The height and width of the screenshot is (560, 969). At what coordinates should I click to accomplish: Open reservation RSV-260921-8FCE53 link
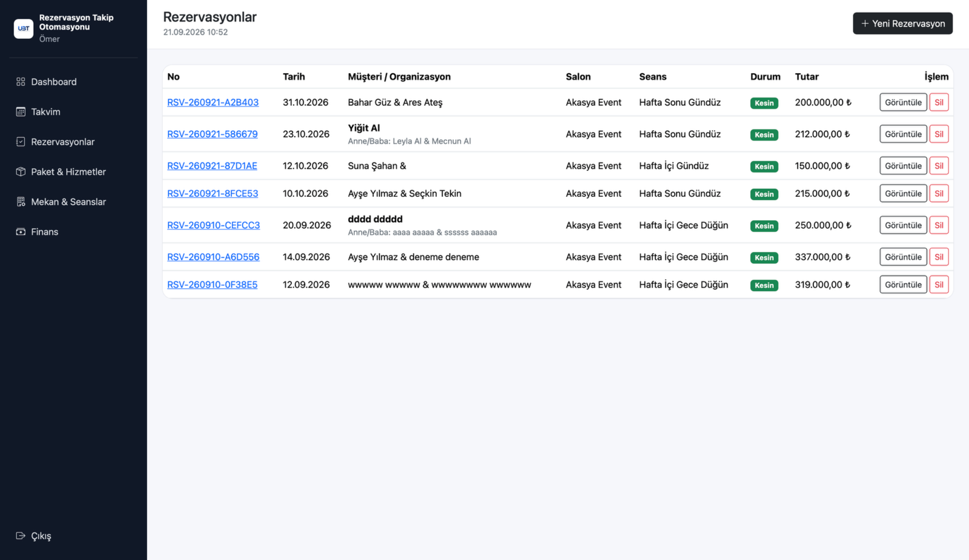pos(213,194)
